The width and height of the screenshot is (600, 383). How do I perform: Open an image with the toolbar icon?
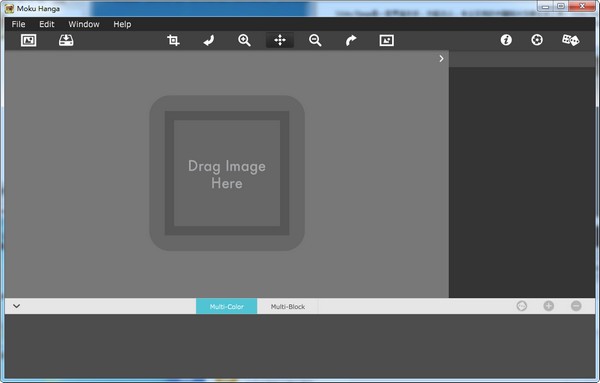(x=28, y=40)
